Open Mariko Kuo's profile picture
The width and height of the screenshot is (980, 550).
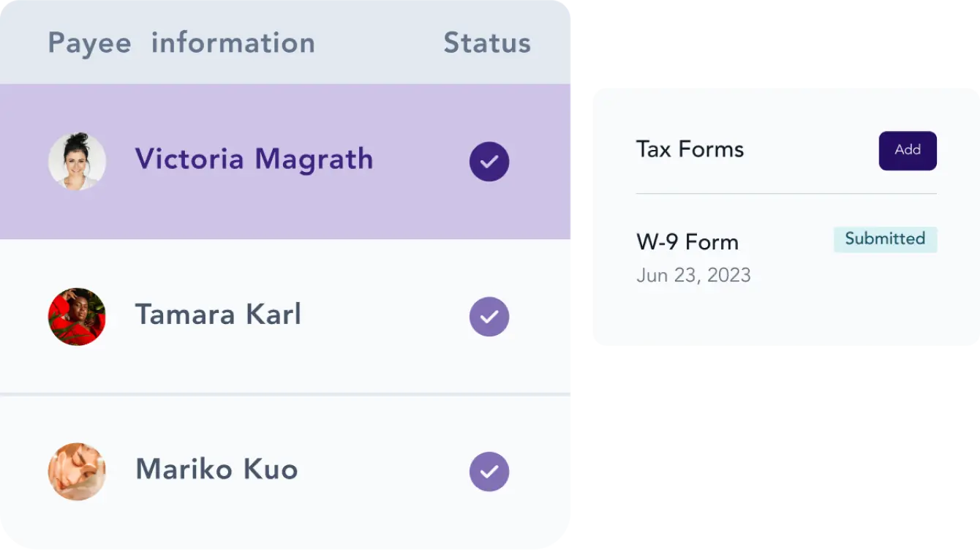[77, 472]
